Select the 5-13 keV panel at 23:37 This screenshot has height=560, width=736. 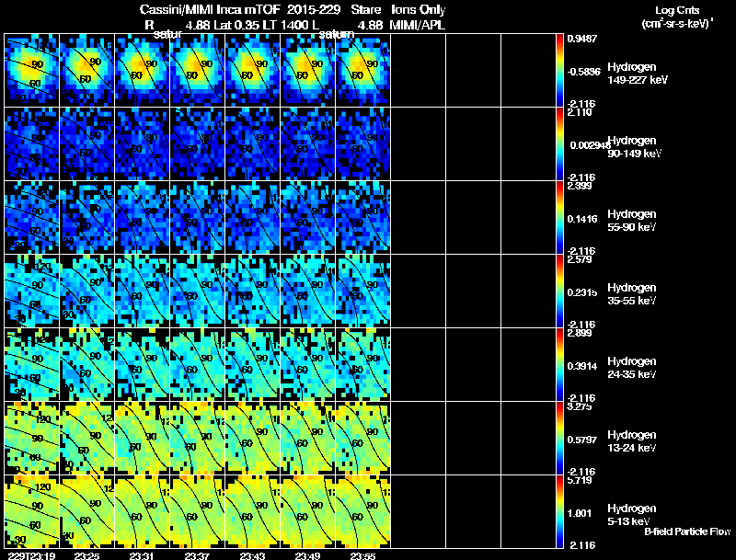point(197,511)
